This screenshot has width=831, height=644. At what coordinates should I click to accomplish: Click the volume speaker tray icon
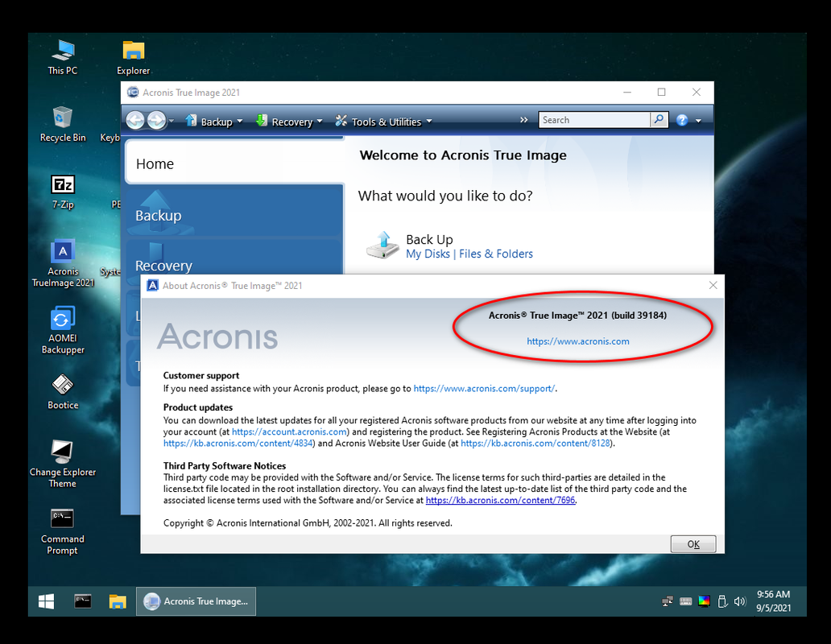(740, 601)
